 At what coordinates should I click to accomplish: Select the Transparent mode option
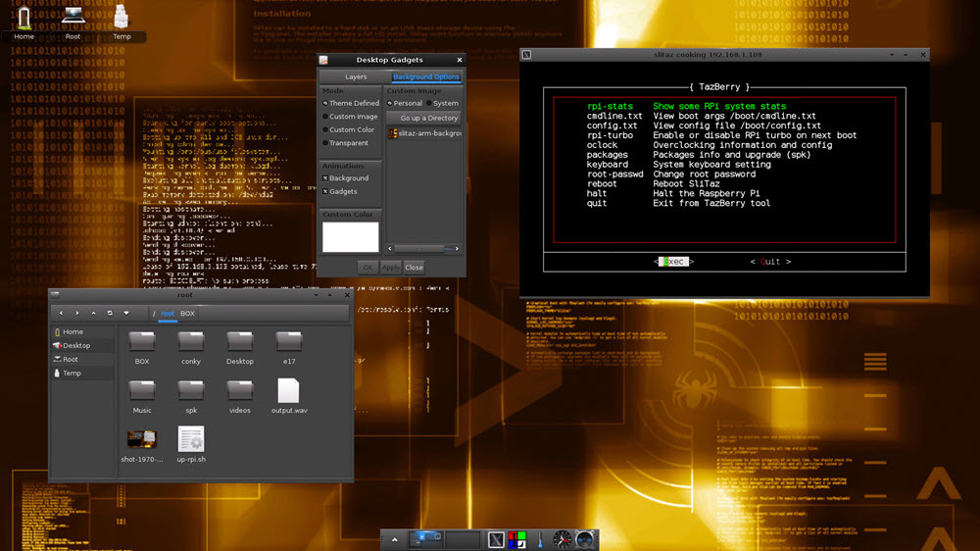pyautogui.click(x=326, y=143)
